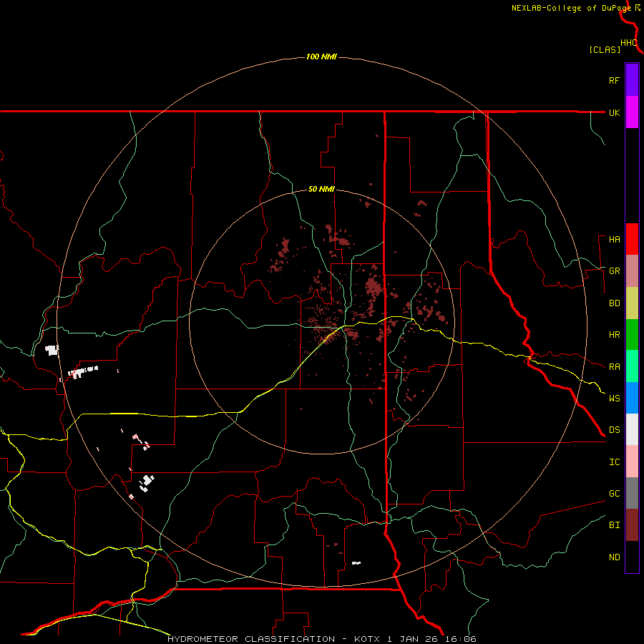Select the blue WS legend swatch
Viewport: 644px width, 644px height.
point(632,398)
